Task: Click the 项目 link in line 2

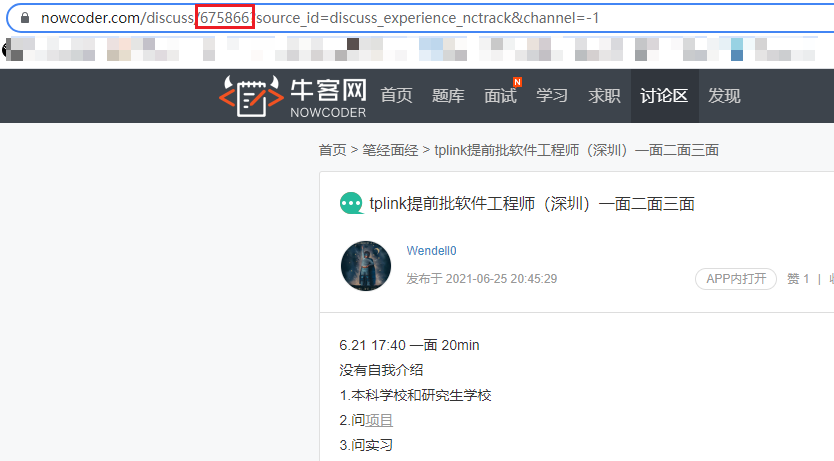Action: 379,421
